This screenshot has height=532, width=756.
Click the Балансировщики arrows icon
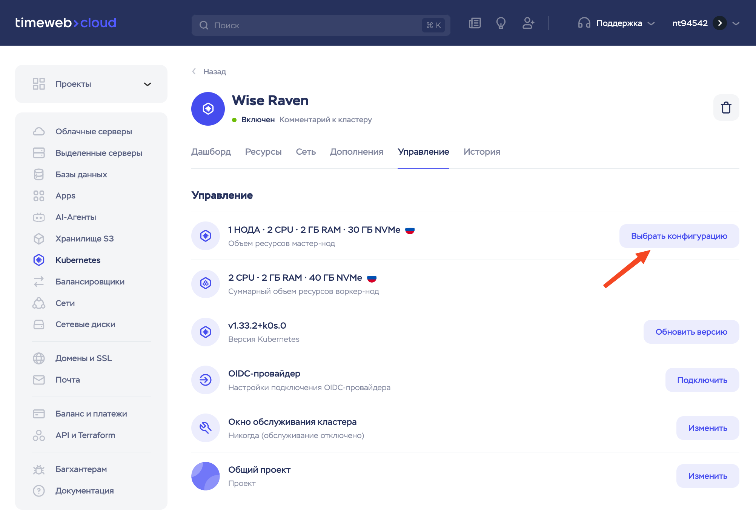click(39, 281)
